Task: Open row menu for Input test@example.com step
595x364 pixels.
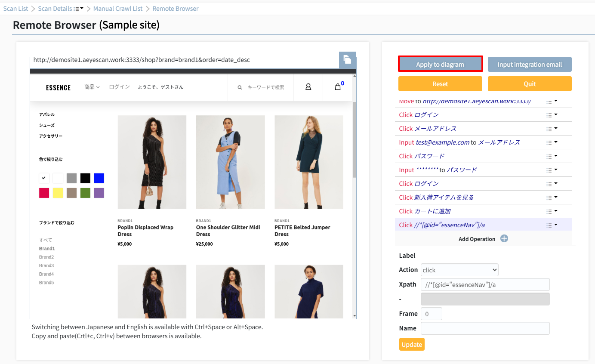Action: (x=552, y=142)
